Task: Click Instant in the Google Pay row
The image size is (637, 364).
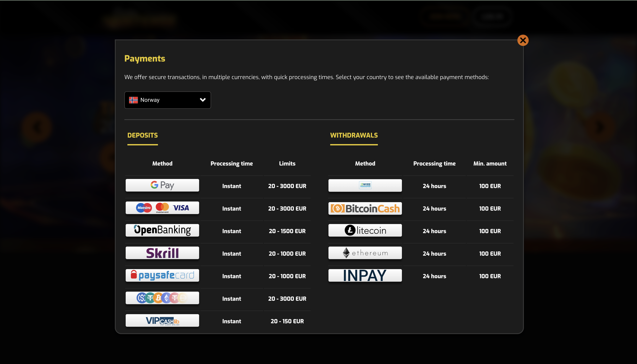Action: [231, 186]
